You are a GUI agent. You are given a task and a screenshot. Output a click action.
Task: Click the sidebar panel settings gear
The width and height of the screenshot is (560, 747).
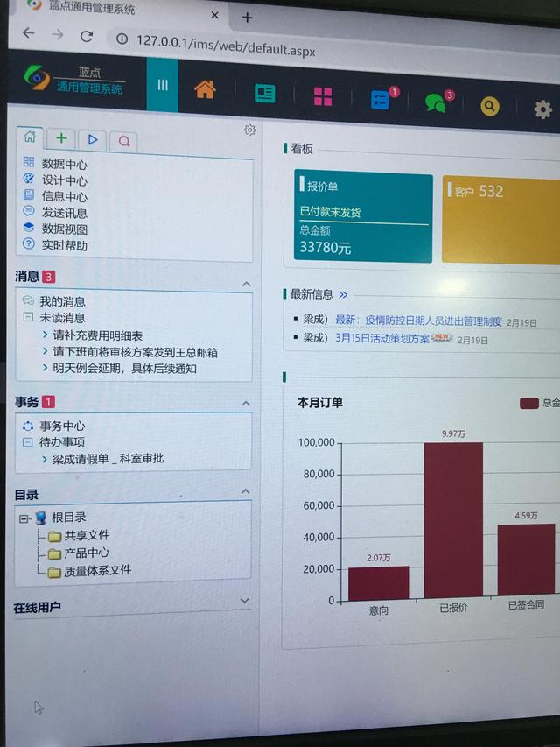click(249, 130)
